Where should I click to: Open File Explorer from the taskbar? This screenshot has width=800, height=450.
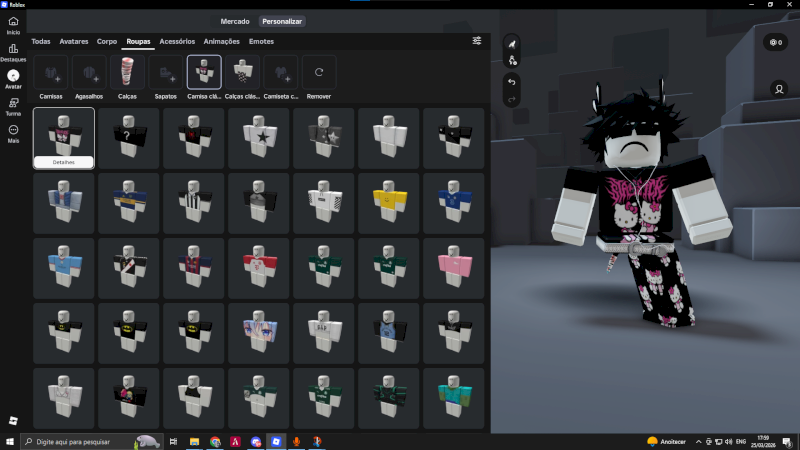[x=194, y=442]
